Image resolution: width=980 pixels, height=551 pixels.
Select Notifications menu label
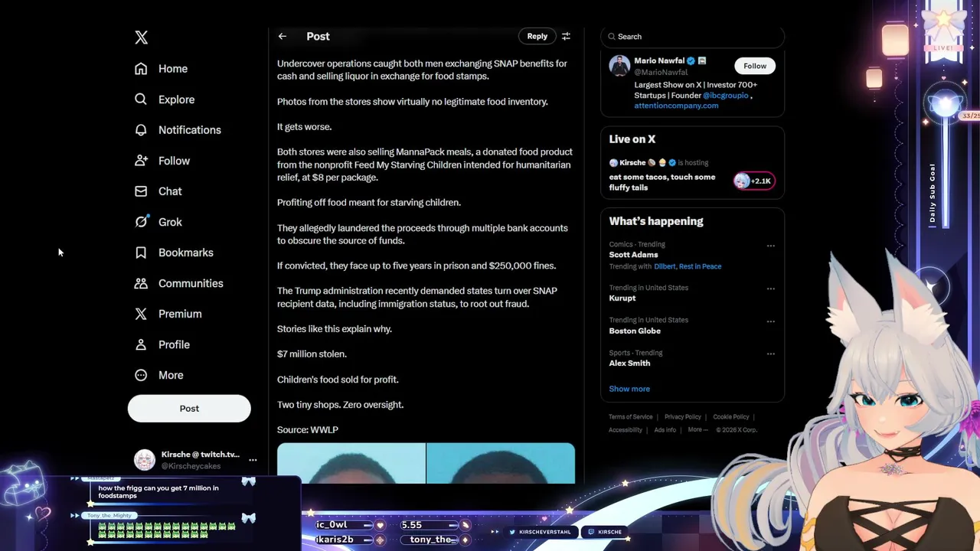pyautogui.click(x=190, y=130)
